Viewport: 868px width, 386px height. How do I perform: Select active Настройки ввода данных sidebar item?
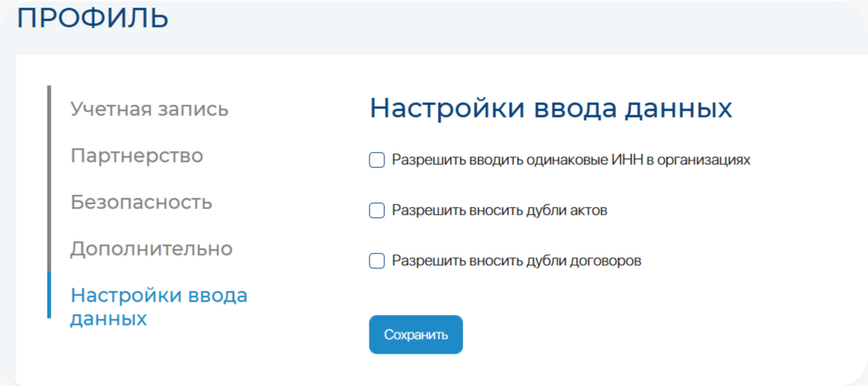click(x=159, y=307)
